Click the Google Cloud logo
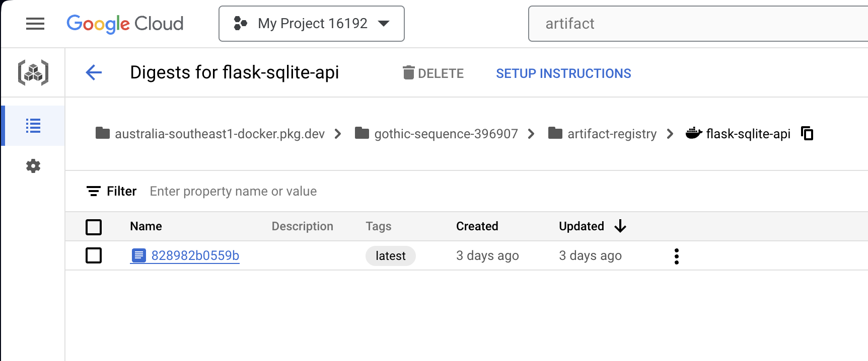 (125, 24)
